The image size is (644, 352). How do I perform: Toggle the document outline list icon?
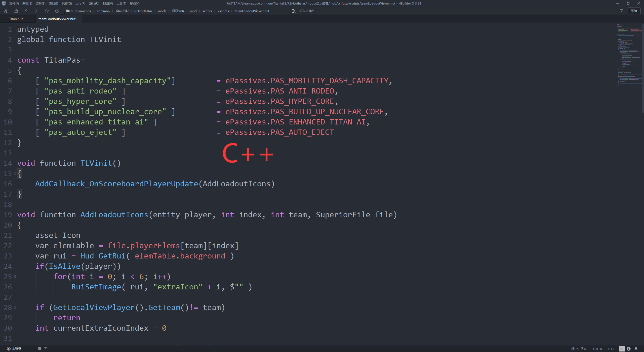(x=39, y=349)
